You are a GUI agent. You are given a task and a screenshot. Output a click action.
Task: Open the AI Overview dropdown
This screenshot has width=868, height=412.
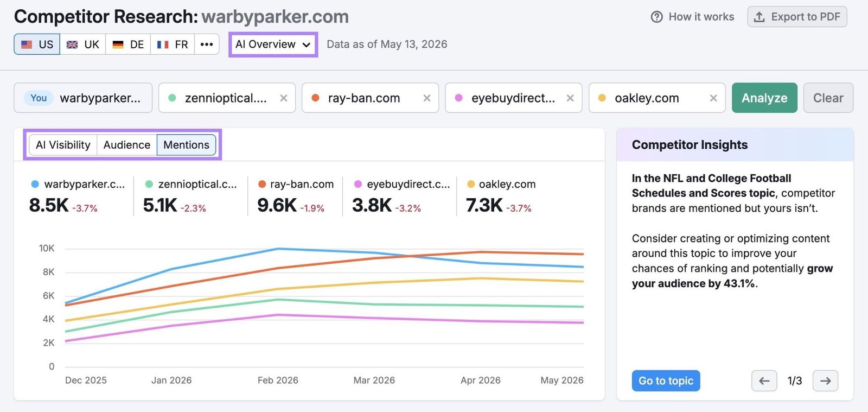(273, 45)
